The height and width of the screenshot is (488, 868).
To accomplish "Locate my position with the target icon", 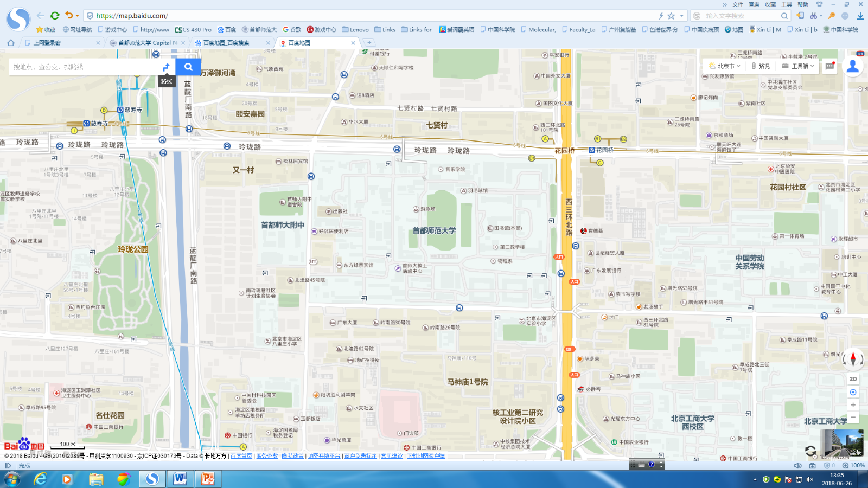I will (853, 392).
